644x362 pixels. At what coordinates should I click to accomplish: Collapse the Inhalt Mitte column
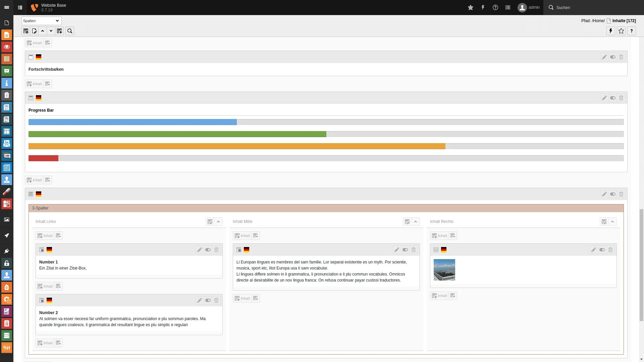(416, 222)
